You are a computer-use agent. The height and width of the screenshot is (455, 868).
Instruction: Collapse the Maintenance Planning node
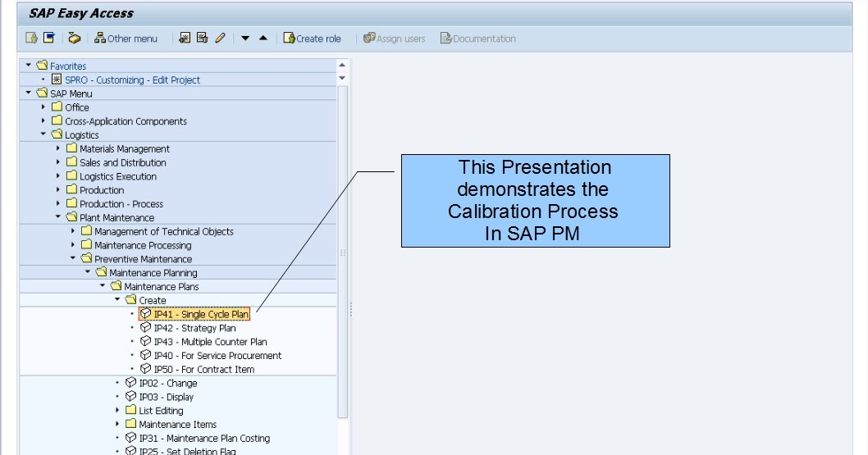[88, 272]
